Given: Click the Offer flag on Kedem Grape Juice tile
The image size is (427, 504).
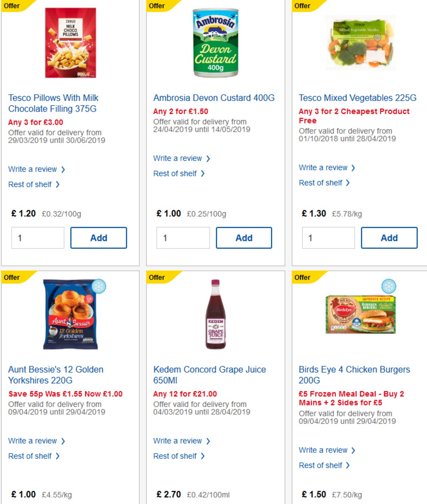Looking at the screenshot, I should tap(157, 277).
